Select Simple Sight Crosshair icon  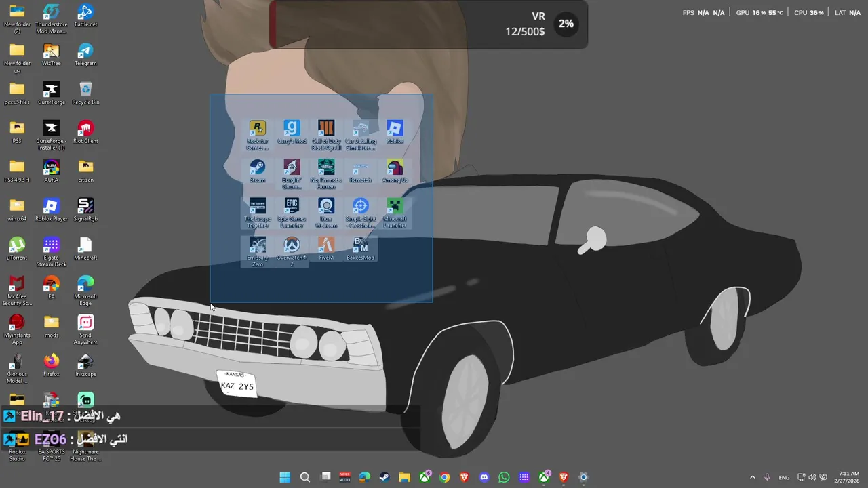(361, 213)
